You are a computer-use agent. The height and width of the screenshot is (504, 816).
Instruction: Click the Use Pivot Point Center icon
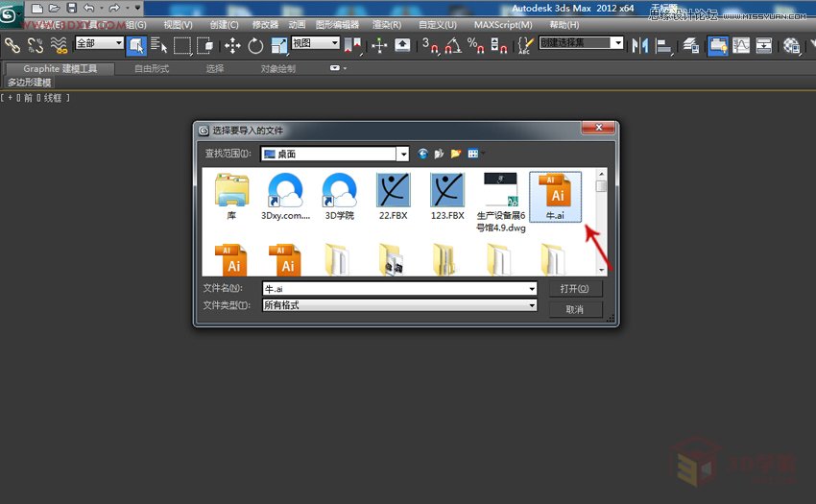tap(353, 46)
